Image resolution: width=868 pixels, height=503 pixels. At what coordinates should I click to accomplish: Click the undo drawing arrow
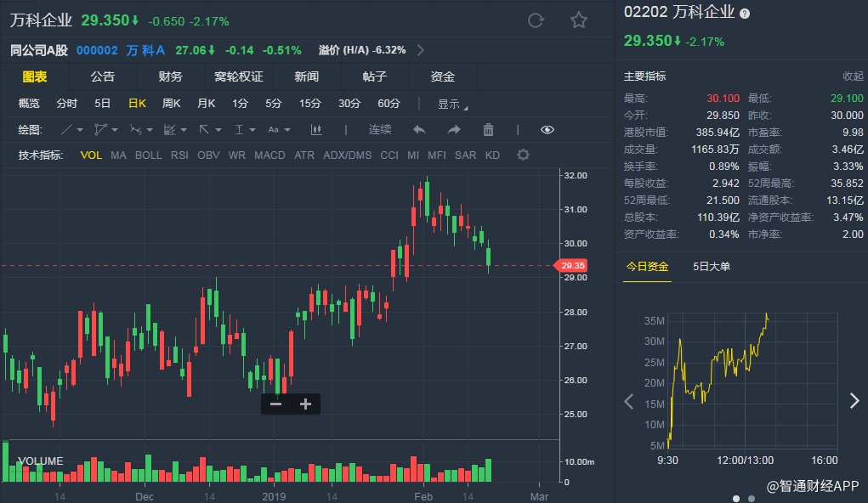click(x=418, y=130)
